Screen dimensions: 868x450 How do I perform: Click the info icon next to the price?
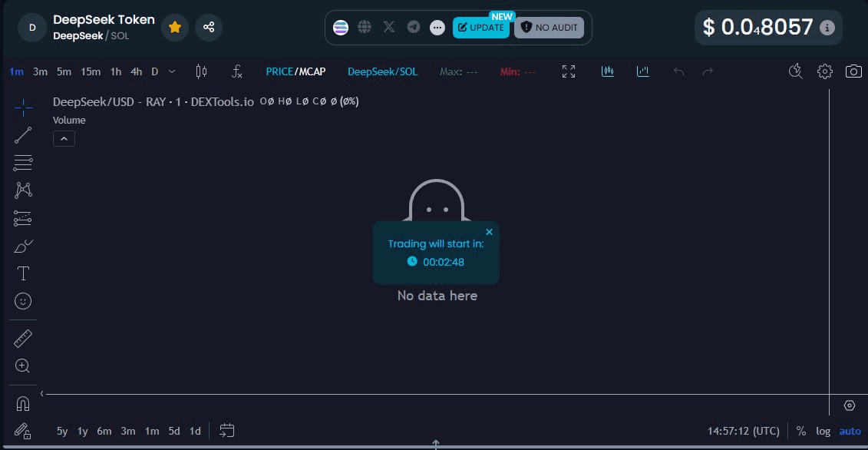[x=827, y=27]
